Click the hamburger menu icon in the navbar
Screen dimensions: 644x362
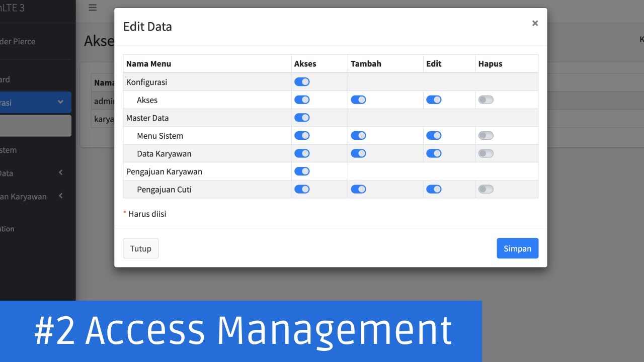click(x=93, y=8)
